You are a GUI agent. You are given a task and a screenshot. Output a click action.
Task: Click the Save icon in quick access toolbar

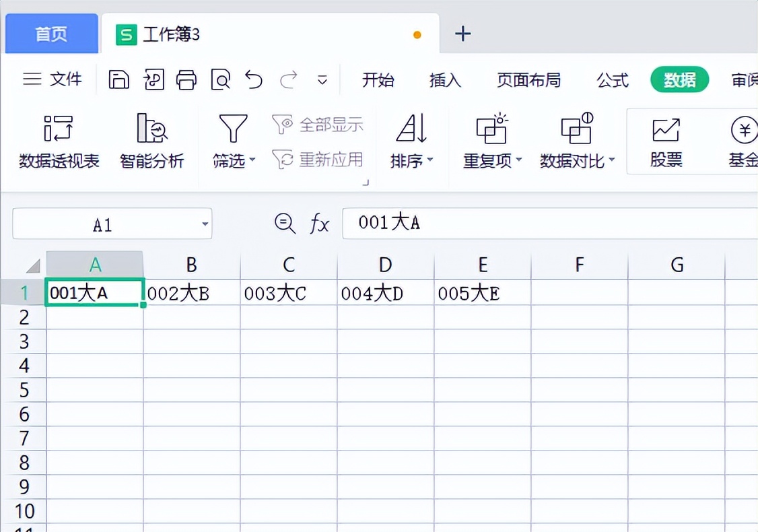[119, 79]
